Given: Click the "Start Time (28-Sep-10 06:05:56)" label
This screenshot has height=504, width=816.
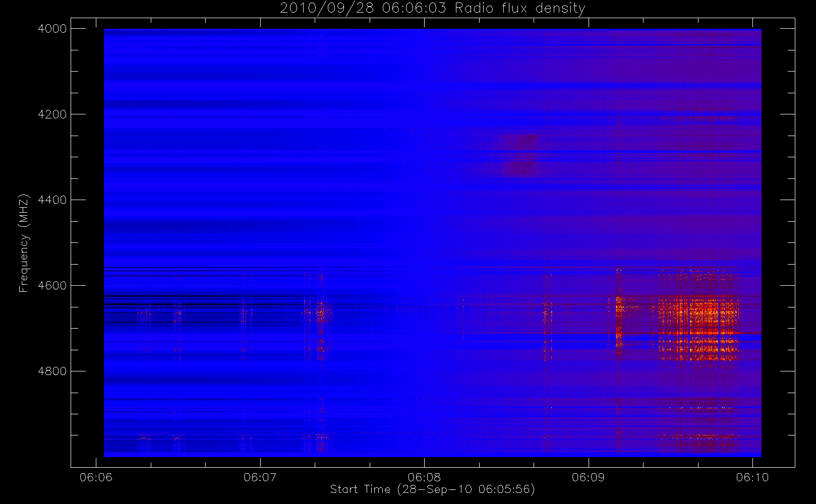Looking at the screenshot, I should (432, 489).
